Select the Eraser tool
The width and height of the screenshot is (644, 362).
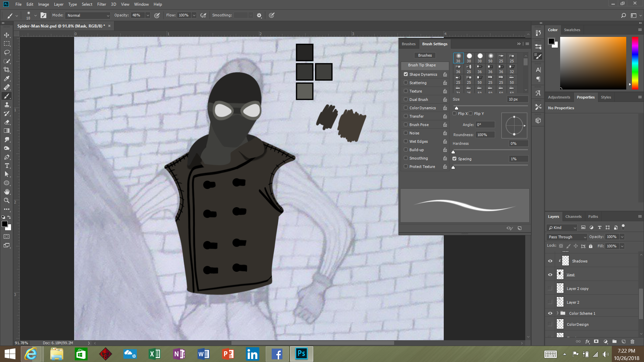click(x=7, y=122)
